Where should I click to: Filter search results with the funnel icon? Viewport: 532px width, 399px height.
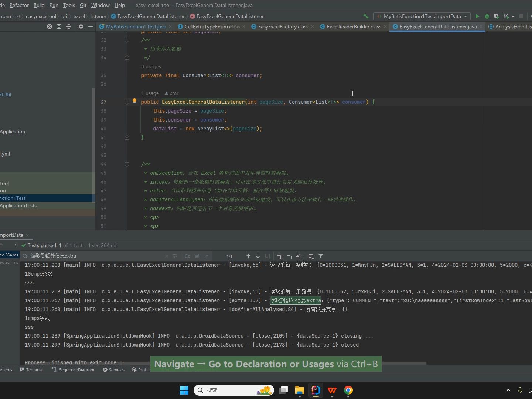tap(321, 256)
